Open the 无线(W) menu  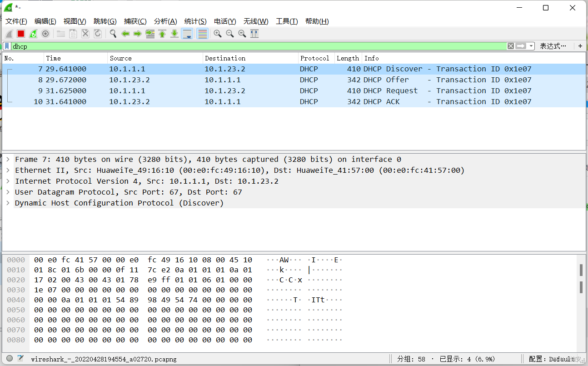[x=256, y=21]
